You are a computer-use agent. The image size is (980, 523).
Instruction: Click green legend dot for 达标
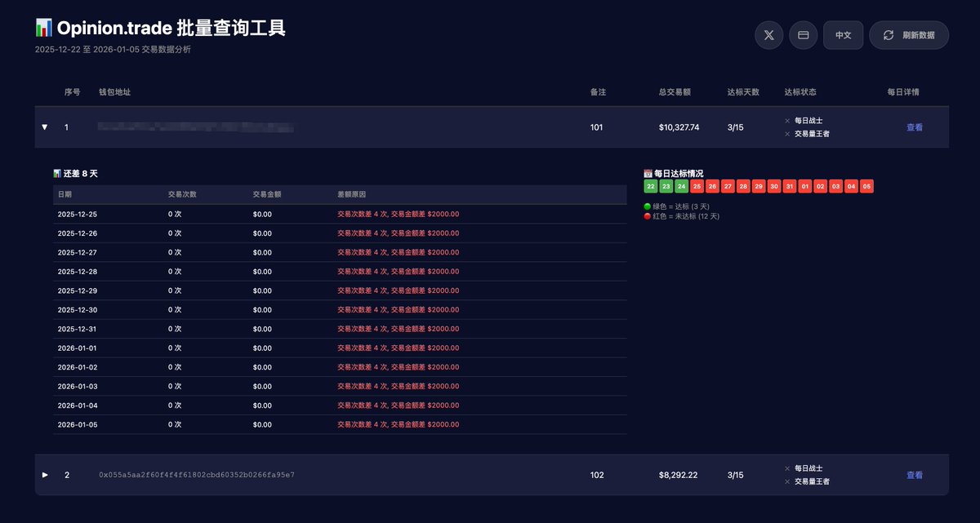648,206
